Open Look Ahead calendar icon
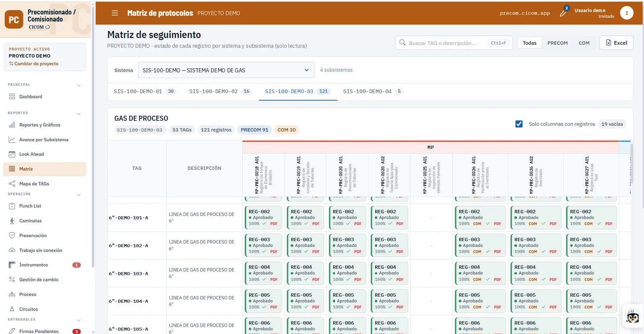 tap(12, 154)
